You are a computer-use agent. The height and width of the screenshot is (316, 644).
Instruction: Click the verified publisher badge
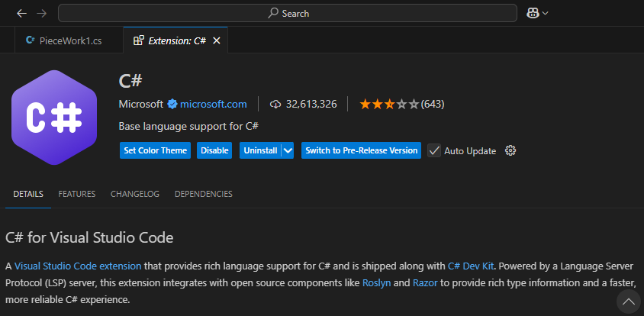click(x=172, y=104)
